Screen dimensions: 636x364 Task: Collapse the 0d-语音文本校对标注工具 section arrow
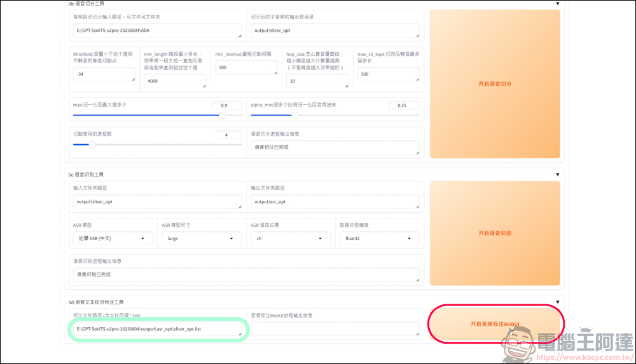[558, 302]
